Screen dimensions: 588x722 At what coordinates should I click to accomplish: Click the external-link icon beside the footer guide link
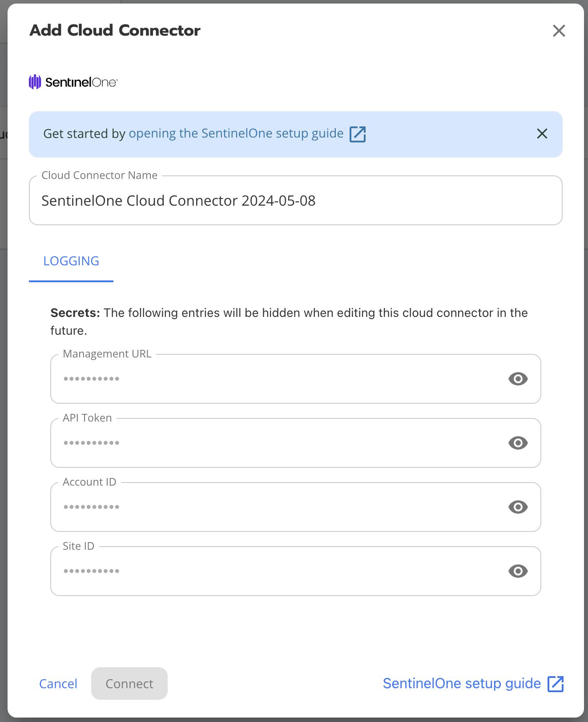click(556, 684)
